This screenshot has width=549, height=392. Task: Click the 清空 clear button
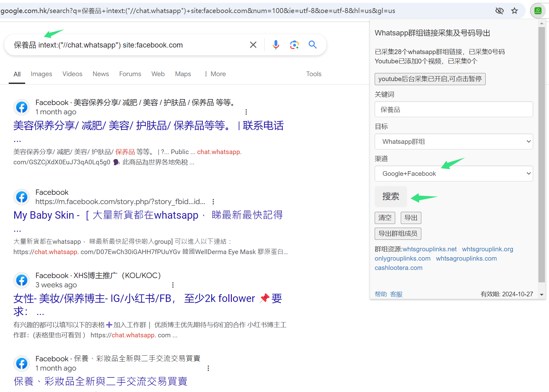tap(385, 218)
